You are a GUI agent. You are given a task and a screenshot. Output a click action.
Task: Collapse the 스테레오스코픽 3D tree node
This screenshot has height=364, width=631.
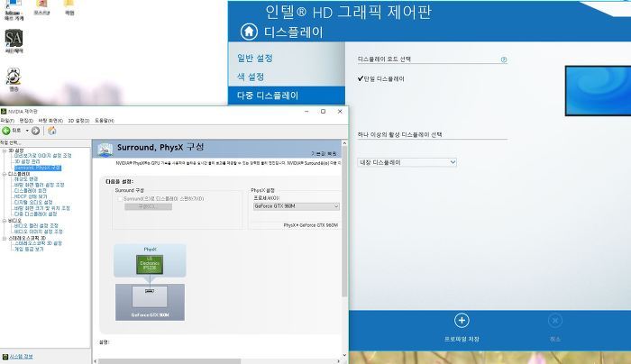coord(4,238)
